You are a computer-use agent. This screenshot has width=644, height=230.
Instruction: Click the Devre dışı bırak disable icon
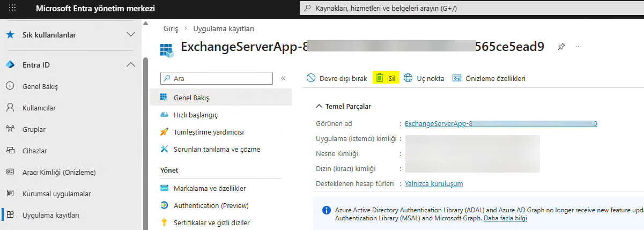tap(311, 78)
